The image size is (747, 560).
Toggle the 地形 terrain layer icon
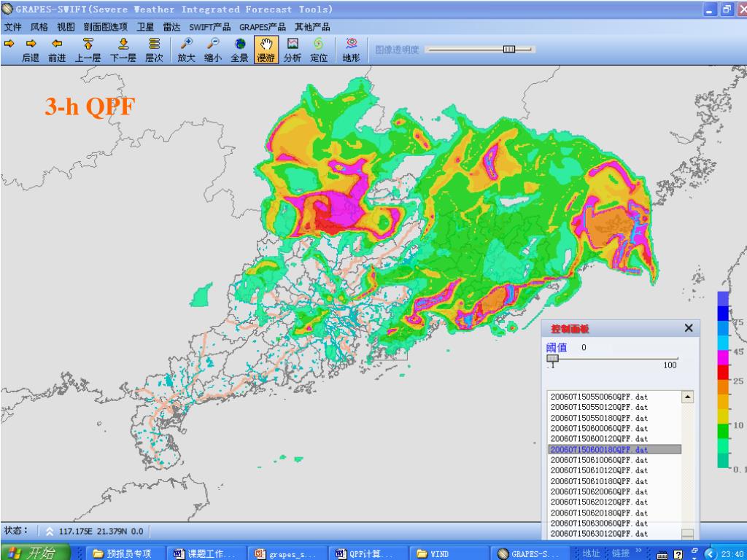[x=352, y=50]
